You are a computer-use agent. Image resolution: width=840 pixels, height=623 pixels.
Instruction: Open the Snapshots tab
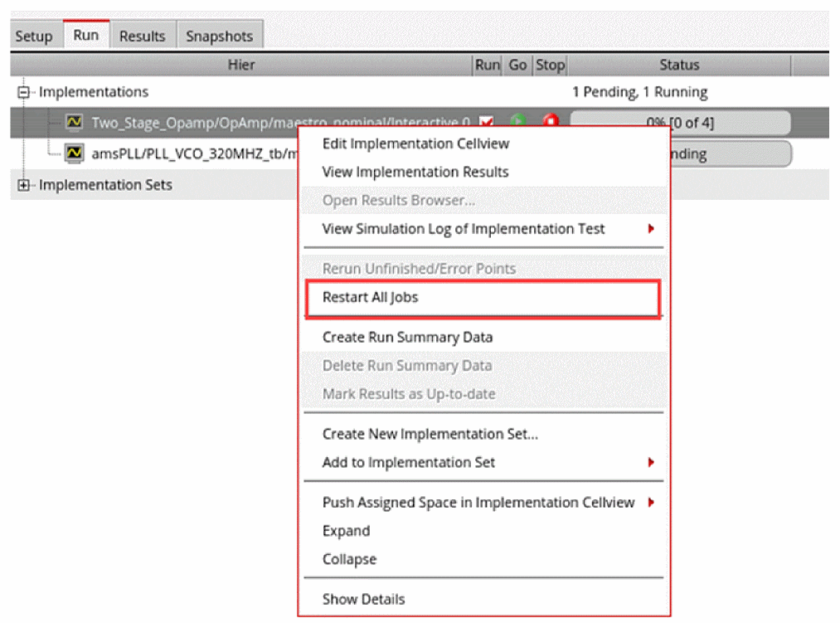[x=219, y=36]
